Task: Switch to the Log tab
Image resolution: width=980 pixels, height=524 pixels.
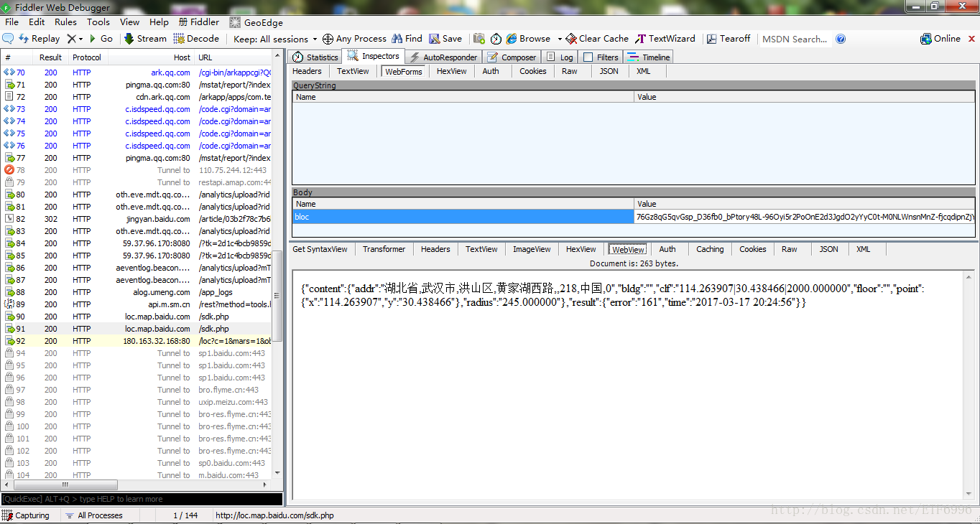Action: point(560,57)
